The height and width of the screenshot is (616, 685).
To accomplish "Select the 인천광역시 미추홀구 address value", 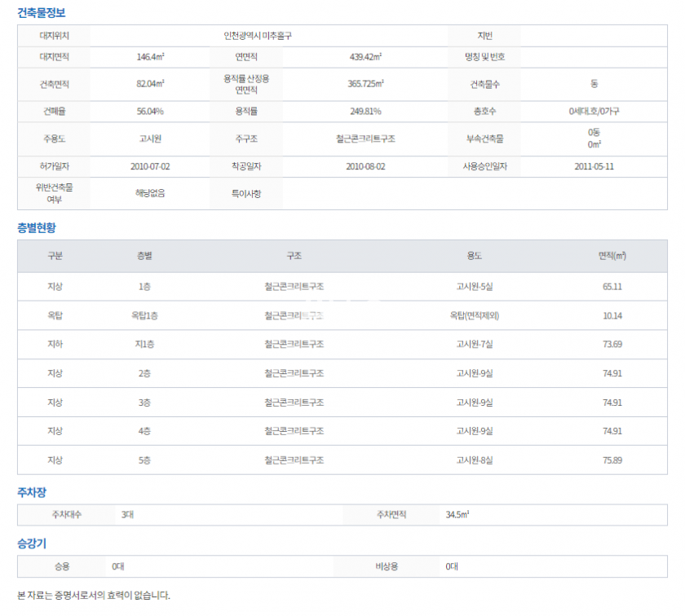I will coord(258,36).
